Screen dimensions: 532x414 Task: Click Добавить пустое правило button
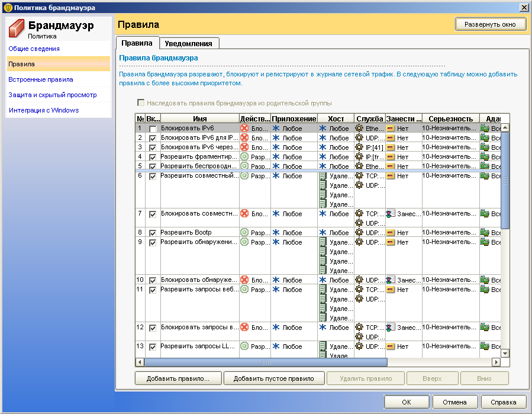point(274,378)
